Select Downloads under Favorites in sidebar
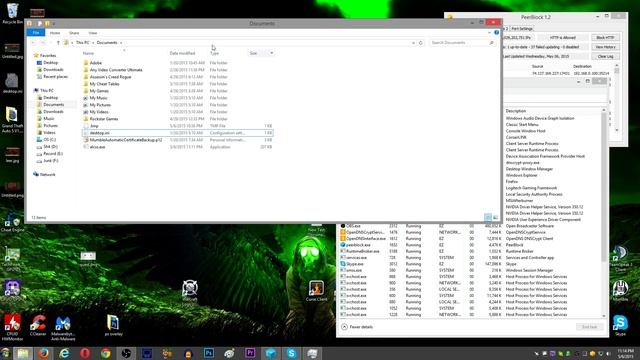Viewport: 640px width, 360px height. coord(53,69)
